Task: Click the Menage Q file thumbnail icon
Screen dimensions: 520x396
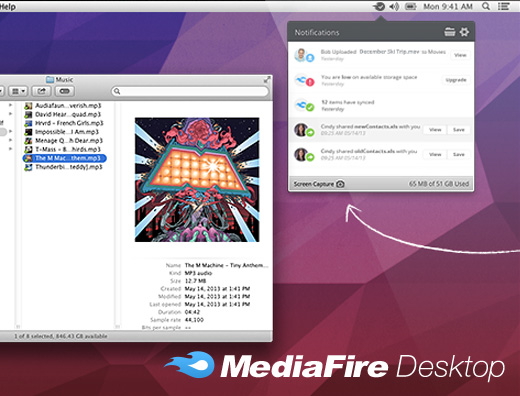Action: pos(28,140)
